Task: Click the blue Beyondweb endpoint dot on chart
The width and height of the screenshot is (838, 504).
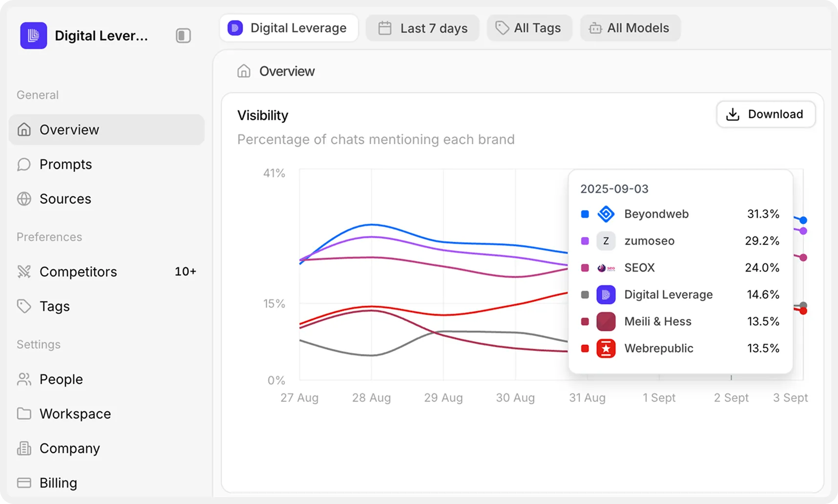Action: (803, 220)
